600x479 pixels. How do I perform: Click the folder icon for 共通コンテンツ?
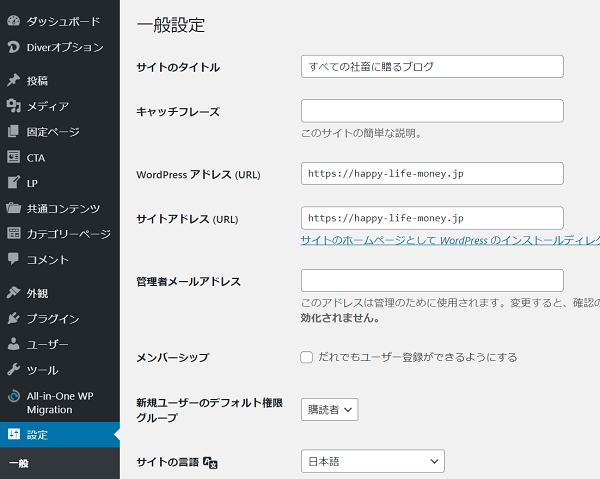click(13, 208)
